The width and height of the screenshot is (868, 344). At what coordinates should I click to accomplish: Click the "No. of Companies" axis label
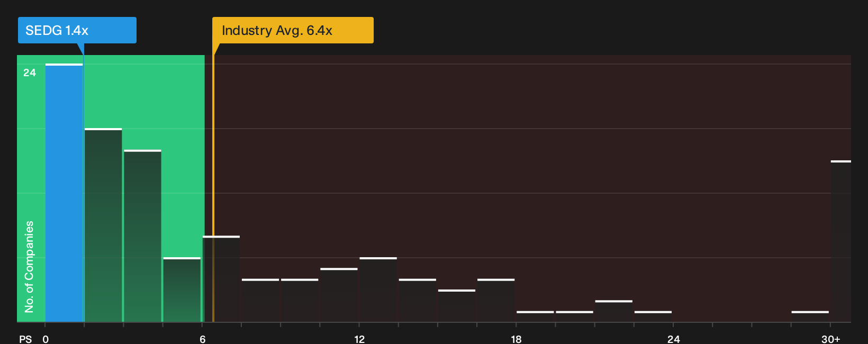29,266
